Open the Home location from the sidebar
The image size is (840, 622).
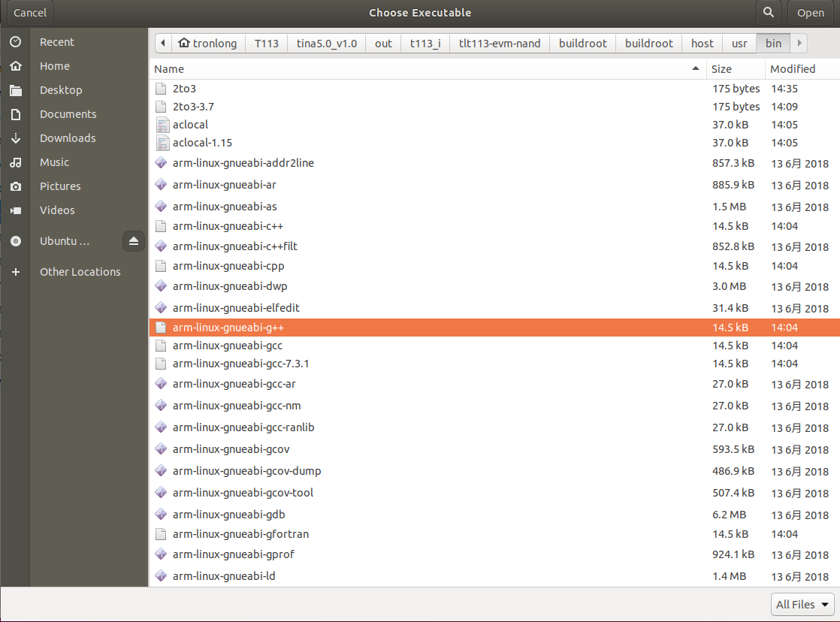[15, 65]
